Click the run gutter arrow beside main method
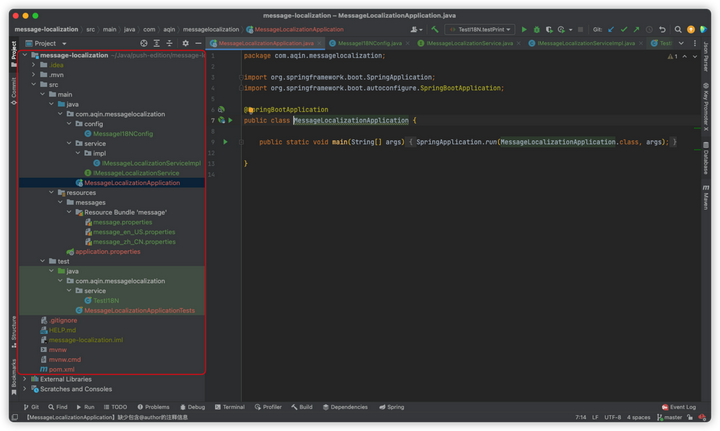Viewport: 720px width, 431px height. click(225, 142)
